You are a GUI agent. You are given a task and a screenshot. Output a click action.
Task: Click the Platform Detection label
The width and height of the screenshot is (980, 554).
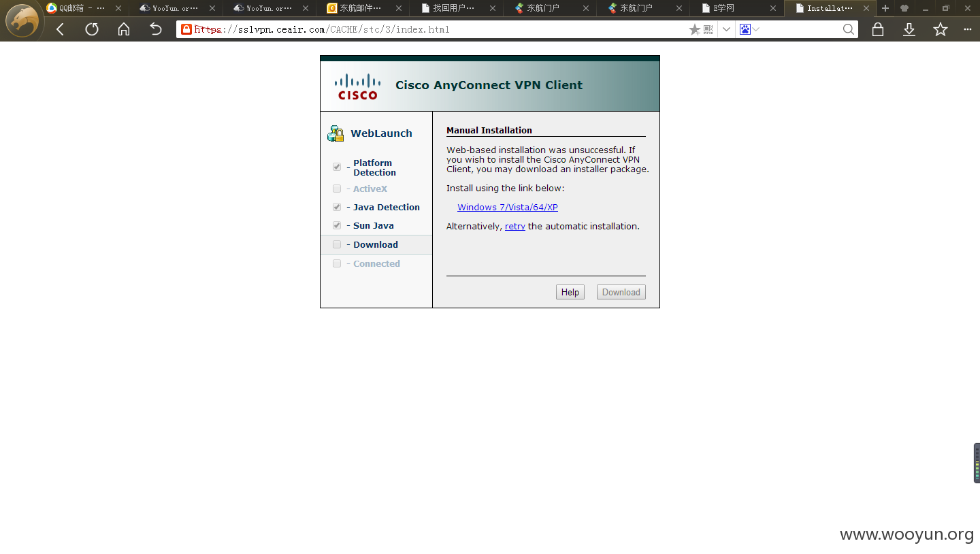point(374,167)
